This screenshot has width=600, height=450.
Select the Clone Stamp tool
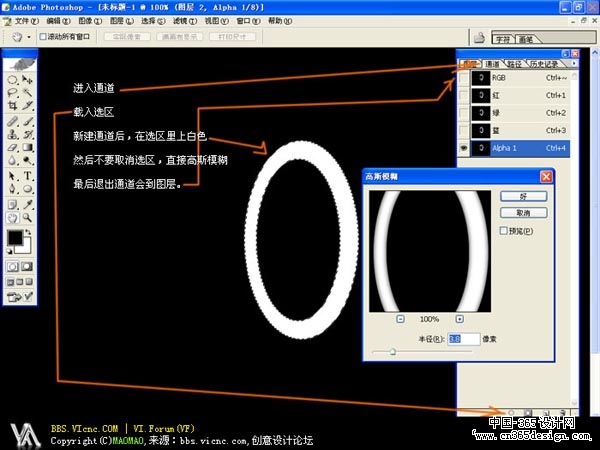coord(12,134)
